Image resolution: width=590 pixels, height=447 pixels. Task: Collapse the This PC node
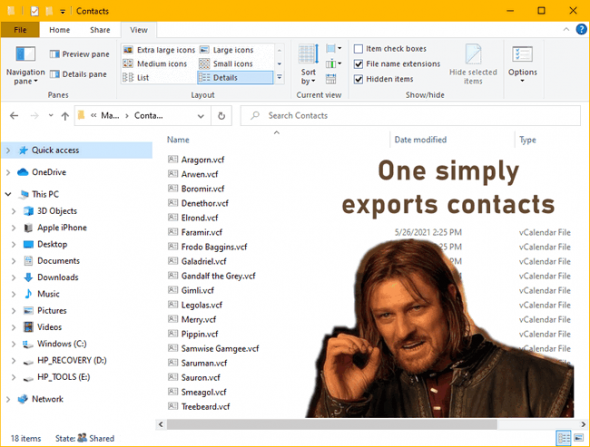[x=8, y=194]
